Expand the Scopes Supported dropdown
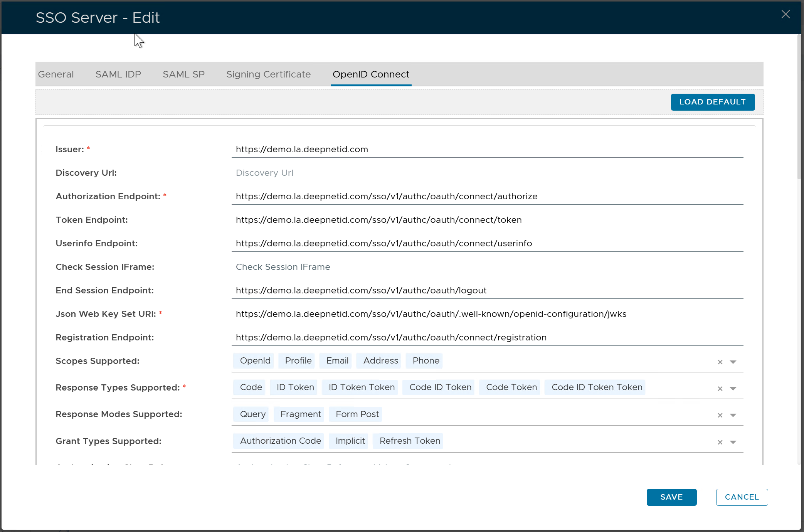 tap(733, 362)
